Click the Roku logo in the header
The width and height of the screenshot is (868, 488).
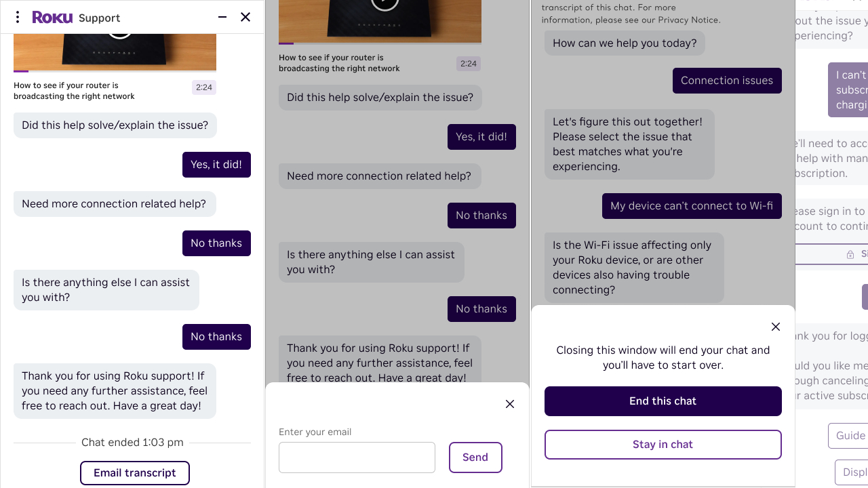point(52,18)
